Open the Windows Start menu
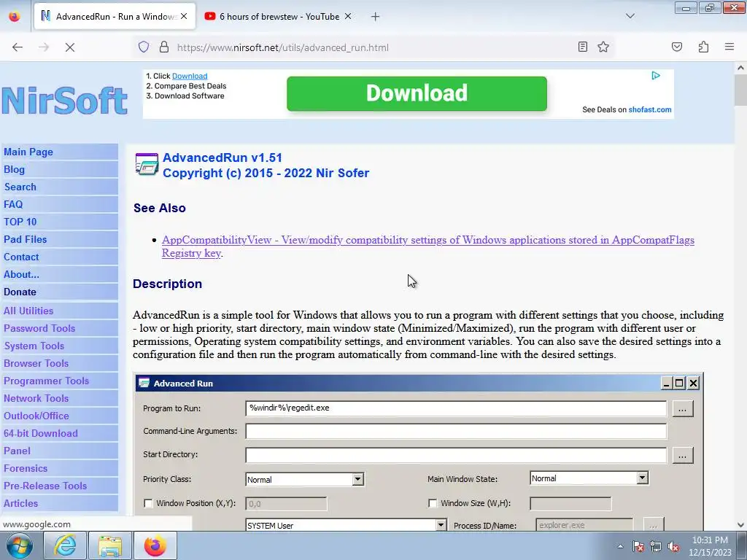 click(x=20, y=545)
